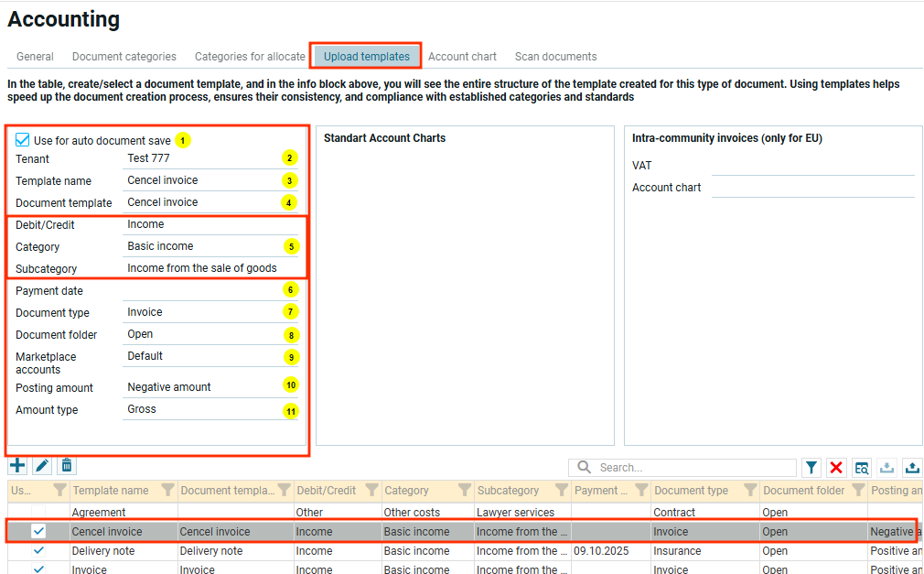924x574 pixels.
Task: Open Template name column filter funnel
Action: tap(167, 490)
